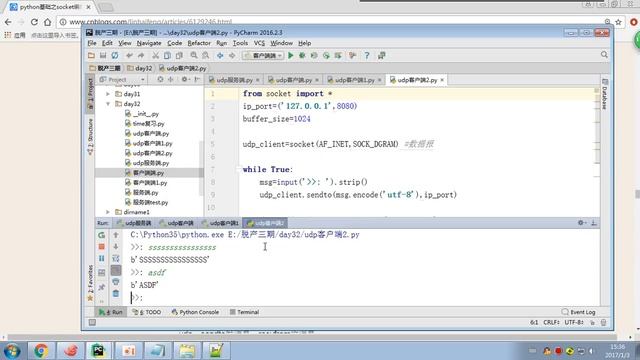This screenshot has width=640, height=360.
Task: Click the Restore Layout icon in the Run panel
Action: [x=102, y=273]
